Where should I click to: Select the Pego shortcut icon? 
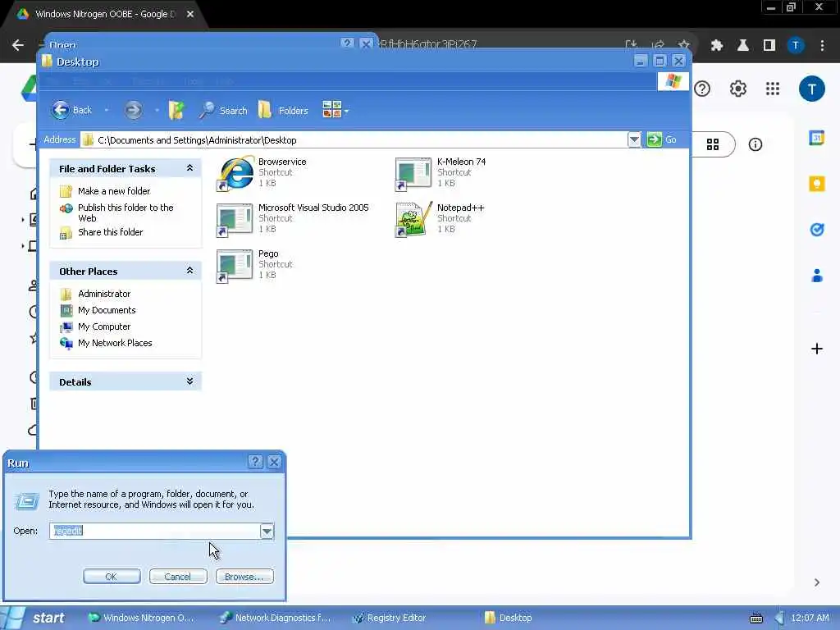[235, 265]
